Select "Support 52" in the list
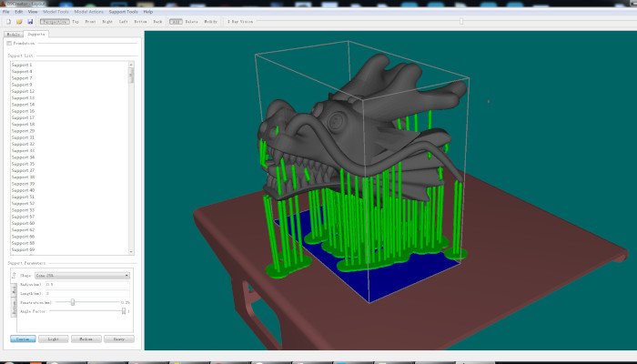Screen dimensions: 637x364 click(23, 204)
